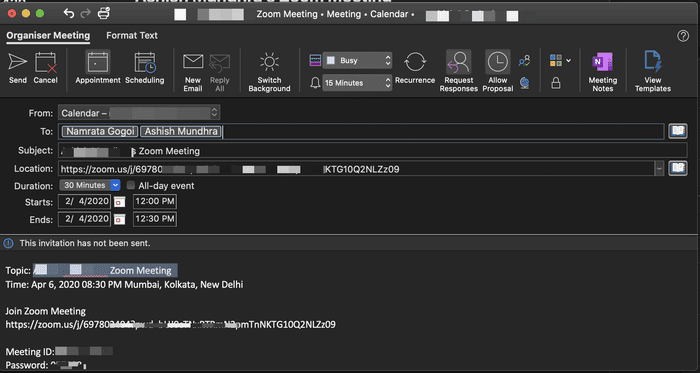The height and width of the screenshot is (373, 700).
Task: Click the time zone globe icon
Action: (x=525, y=83)
